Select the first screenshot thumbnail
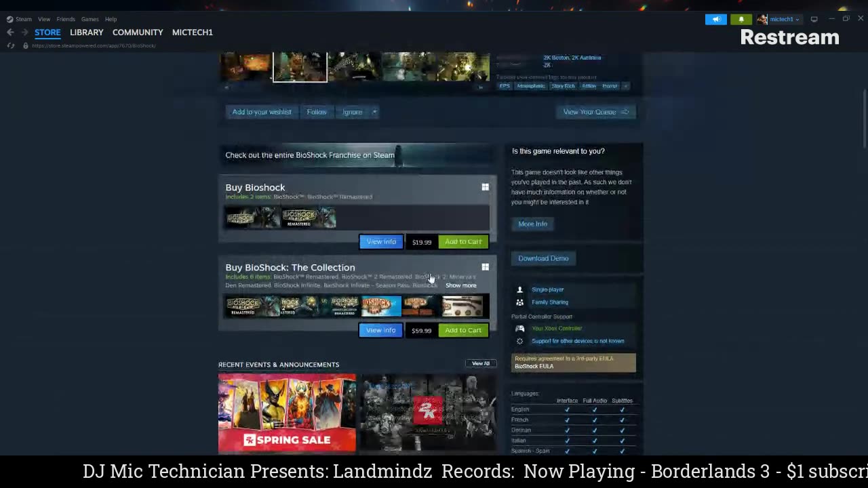 pos(245,66)
